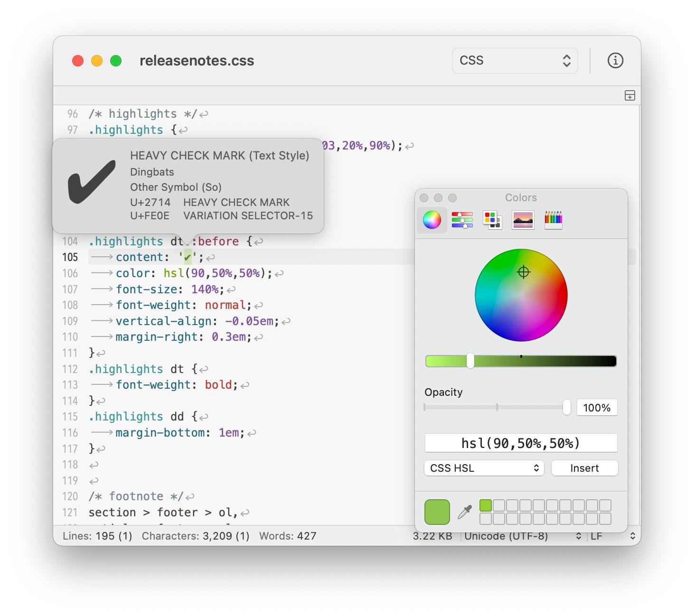Switch to color sliders picker tab
695x616 pixels.
(x=462, y=220)
